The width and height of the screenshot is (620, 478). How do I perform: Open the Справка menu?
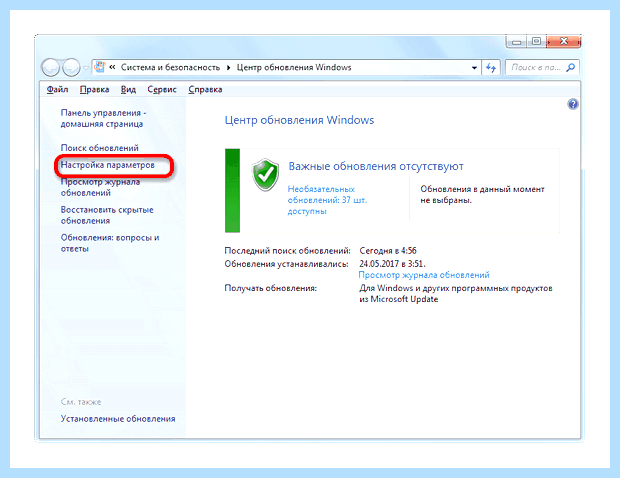click(x=205, y=89)
